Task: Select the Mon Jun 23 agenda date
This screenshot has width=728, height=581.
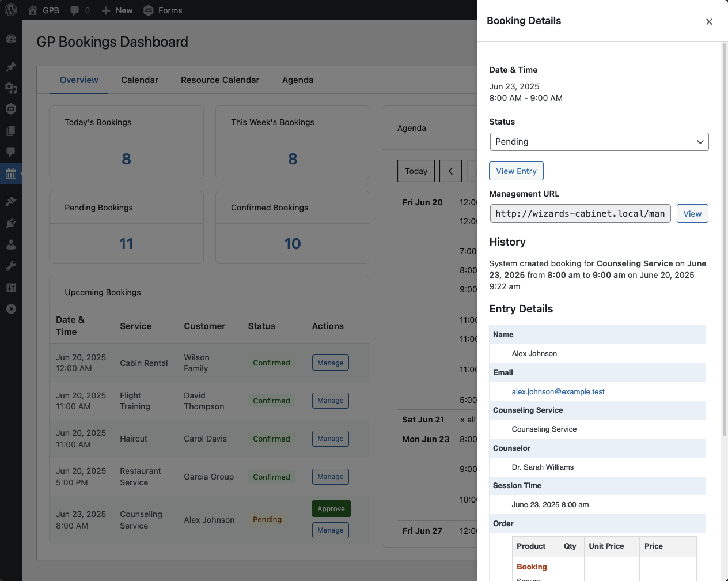Action: (x=426, y=439)
